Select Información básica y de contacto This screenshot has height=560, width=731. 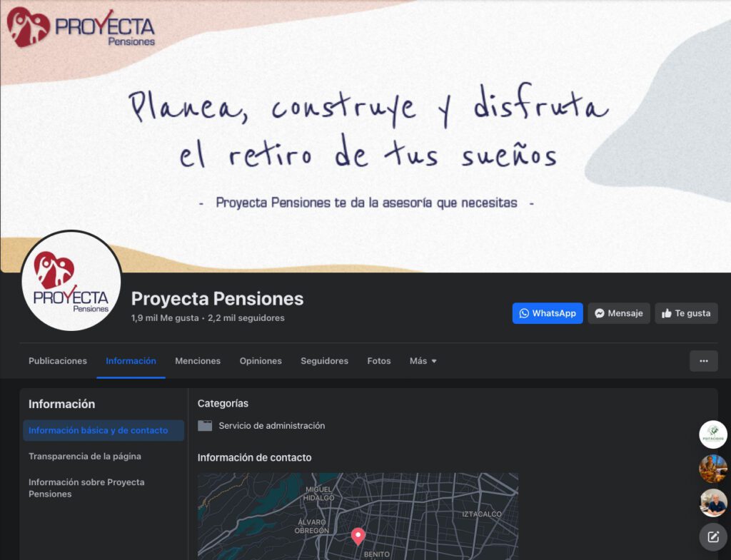(104, 430)
